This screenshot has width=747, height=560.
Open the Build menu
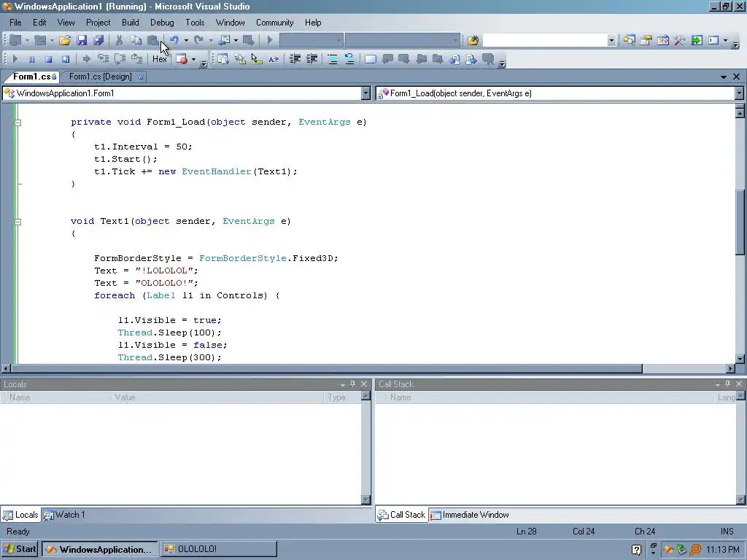pyautogui.click(x=130, y=23)
